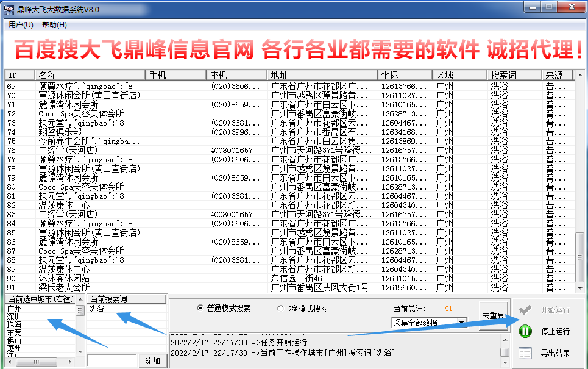The width and height of the screenshot is (588, 369).
Task: Select 深圳 in the city list
Action: 15,317
